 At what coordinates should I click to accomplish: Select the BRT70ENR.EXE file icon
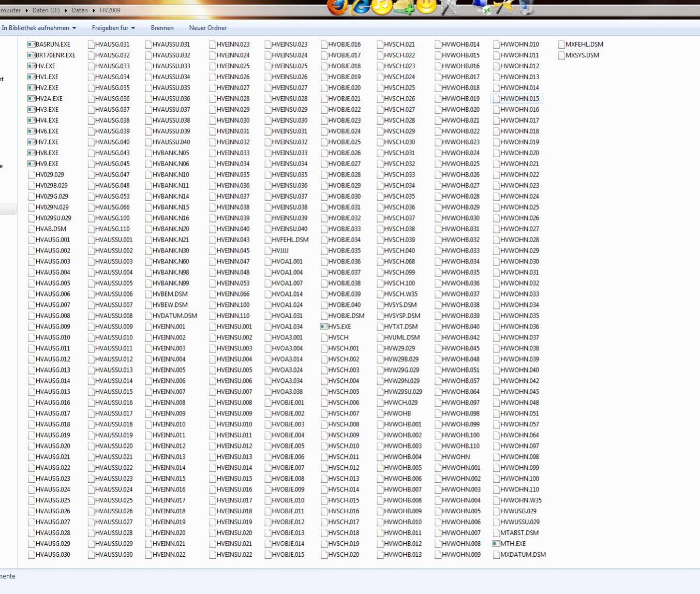tap(31, 55)
